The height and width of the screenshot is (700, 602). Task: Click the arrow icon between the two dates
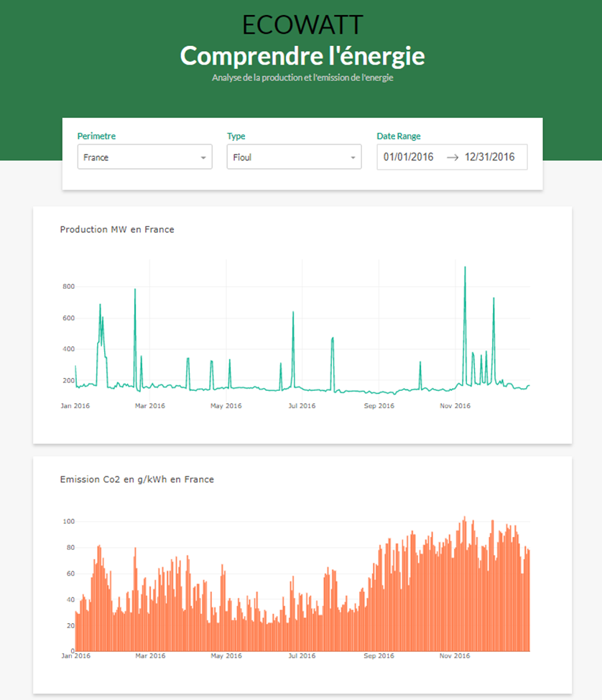[452, 157]
